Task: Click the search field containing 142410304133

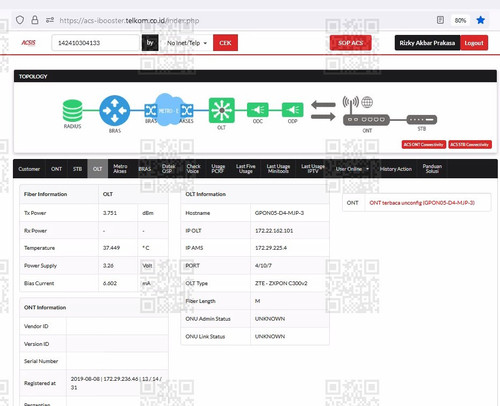Action: 95,43
